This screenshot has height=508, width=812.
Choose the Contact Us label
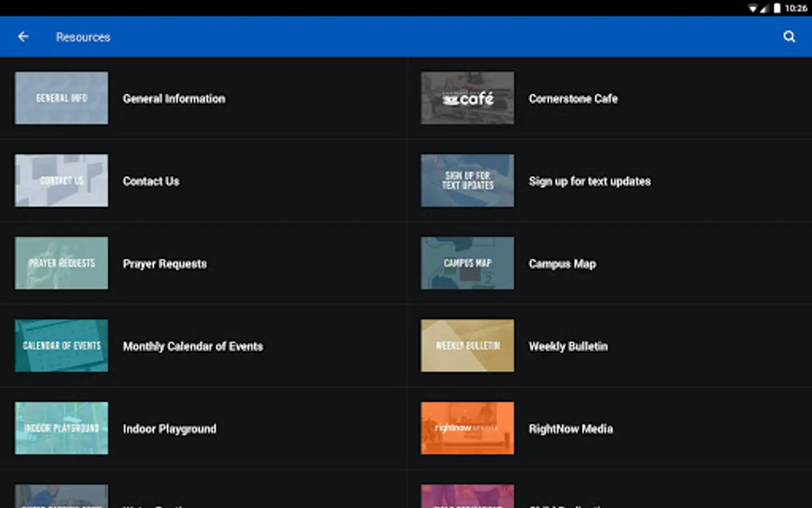pyautogui.click(x=151, y=181)
